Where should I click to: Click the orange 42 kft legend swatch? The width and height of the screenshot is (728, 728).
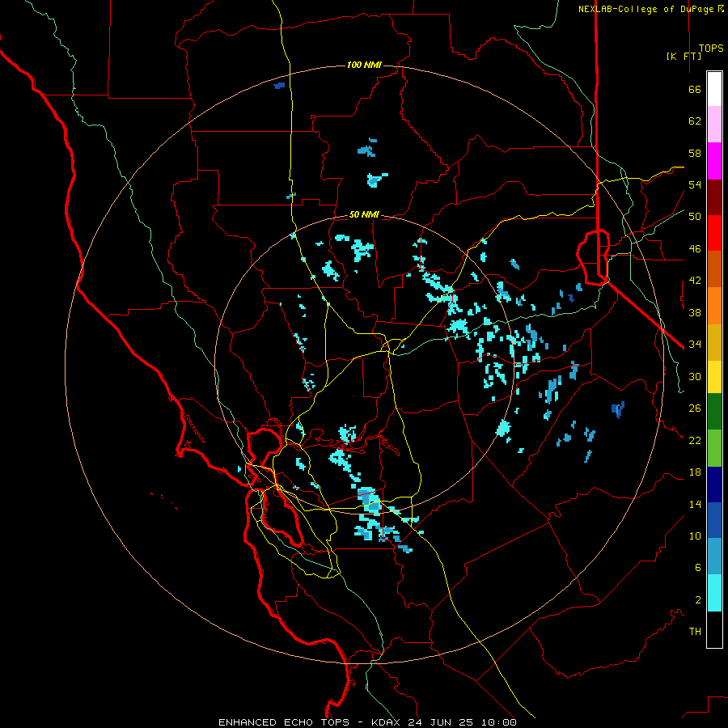[x=714, y=306]
